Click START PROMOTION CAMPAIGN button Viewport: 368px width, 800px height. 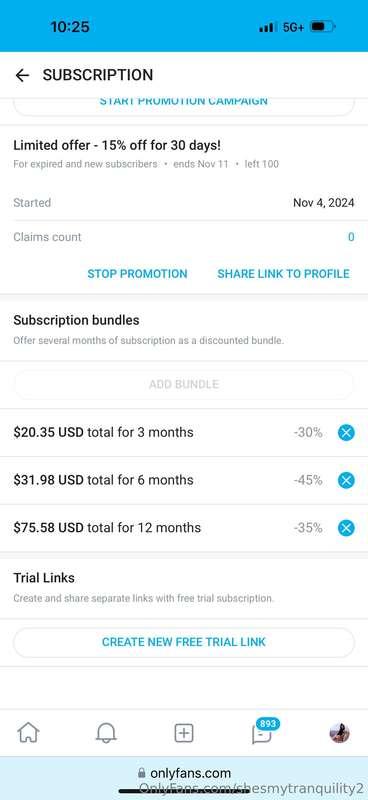point(184,104)
